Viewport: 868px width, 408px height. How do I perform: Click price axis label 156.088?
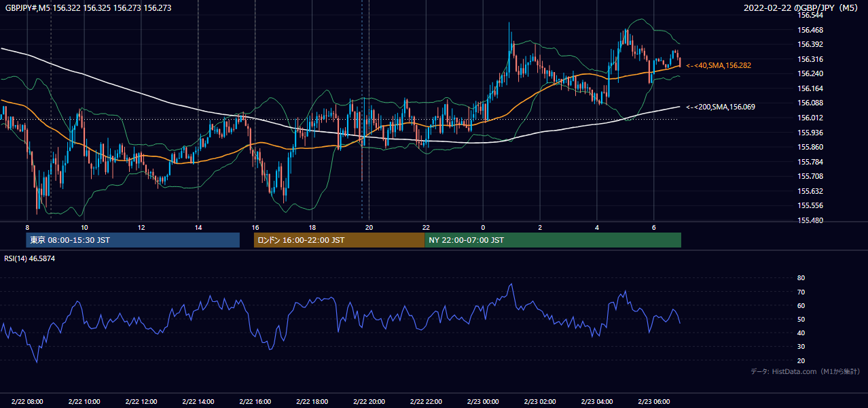click(x=810, y=103)
